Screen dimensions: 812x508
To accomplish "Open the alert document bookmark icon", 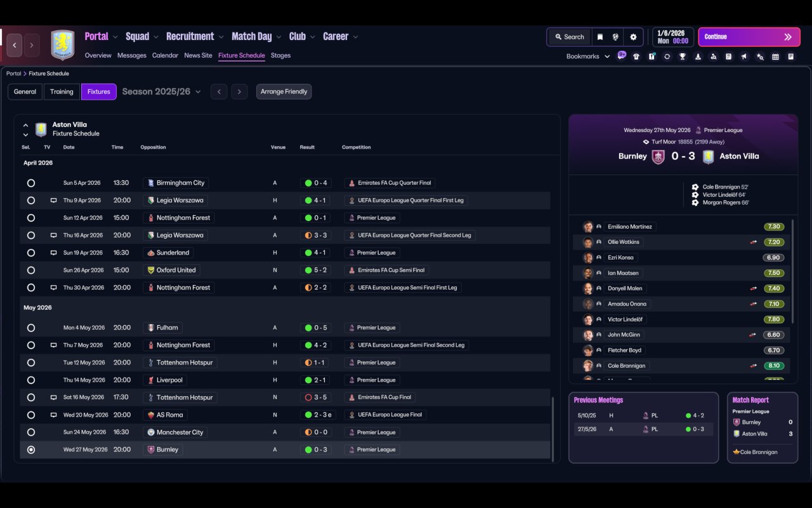I will (652, 57).
